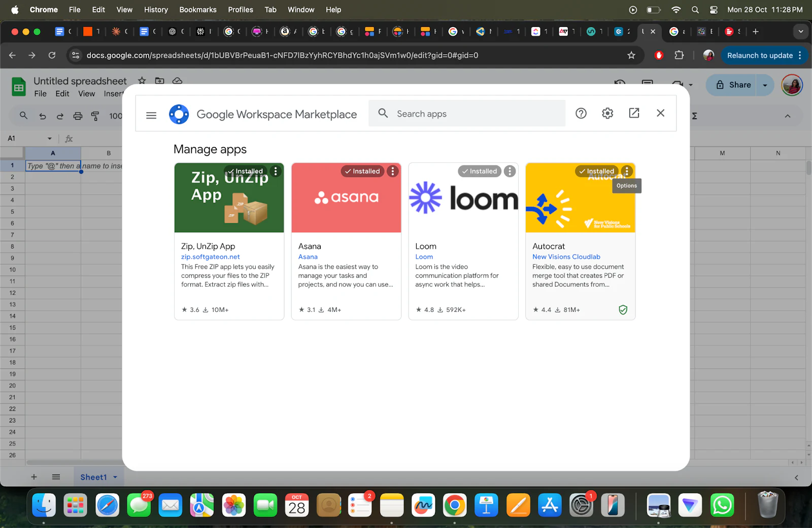Click the Share button in Sheets

point(733,85)
